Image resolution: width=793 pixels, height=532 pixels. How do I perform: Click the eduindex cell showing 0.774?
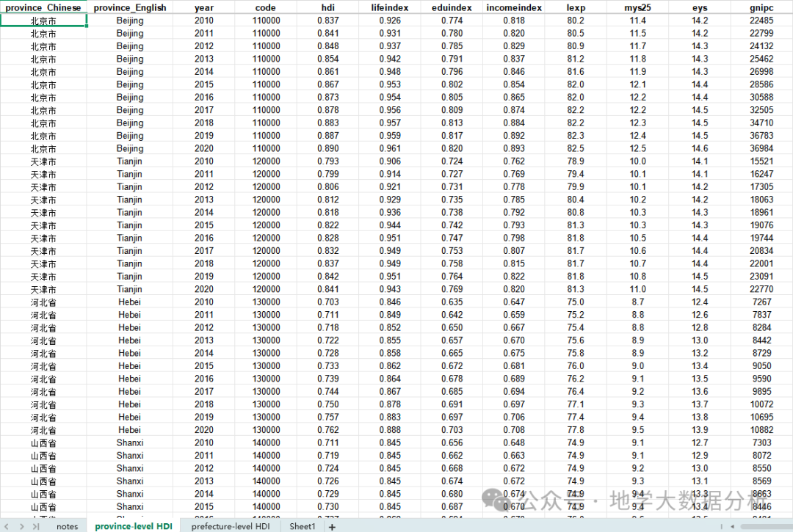click(452, 21)
